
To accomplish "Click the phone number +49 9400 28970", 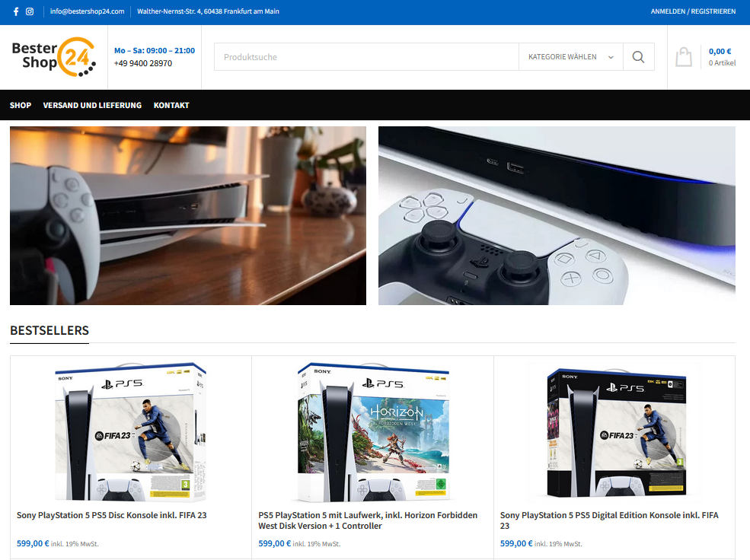I will click(x=143, y=63).
